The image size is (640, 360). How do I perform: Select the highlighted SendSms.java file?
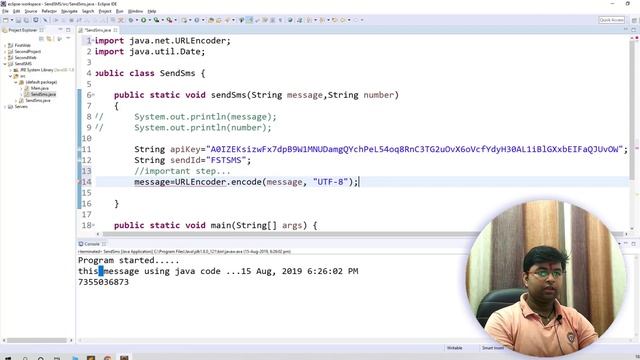point(43,94)
